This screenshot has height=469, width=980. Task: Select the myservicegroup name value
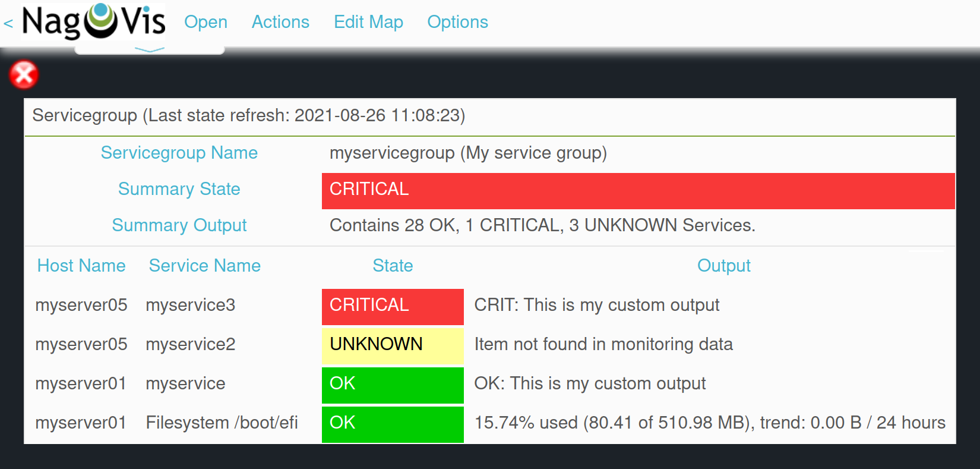[x=468, y=153]
